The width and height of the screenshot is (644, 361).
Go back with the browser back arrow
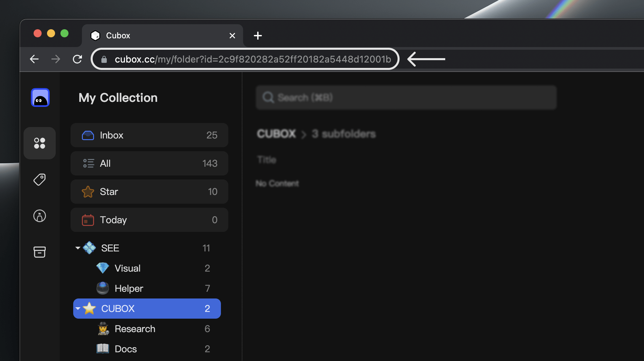point(34,59)
